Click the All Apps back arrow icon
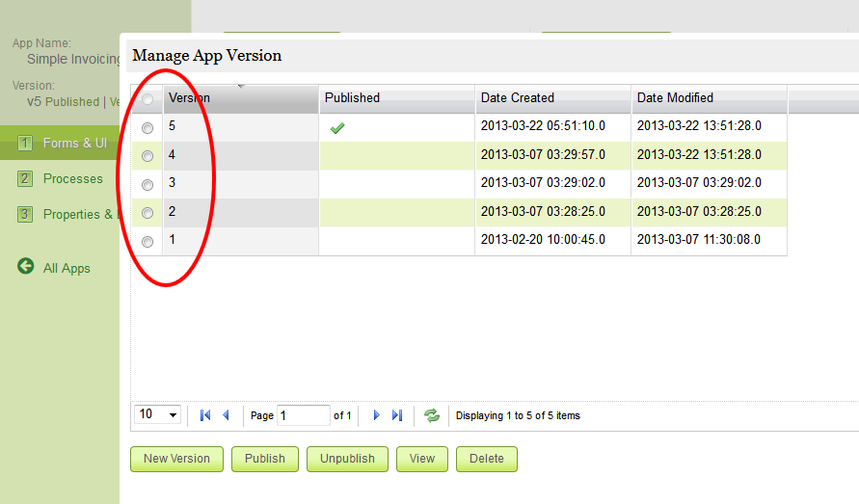This screenshot has height=504, width=859. 26,267
